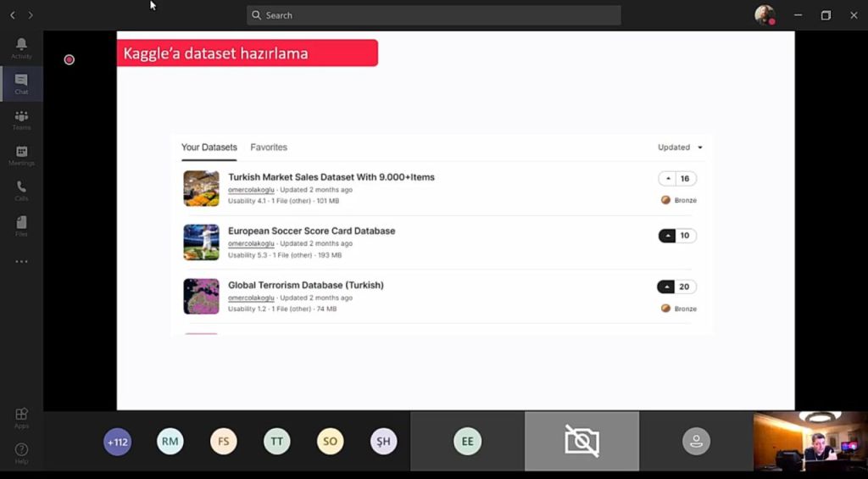Image resolution: width=868 pixels, height=479 pixels.
Task: Open Files in the left sidebar
Action: pyautogui.click(x=21, y=226)
